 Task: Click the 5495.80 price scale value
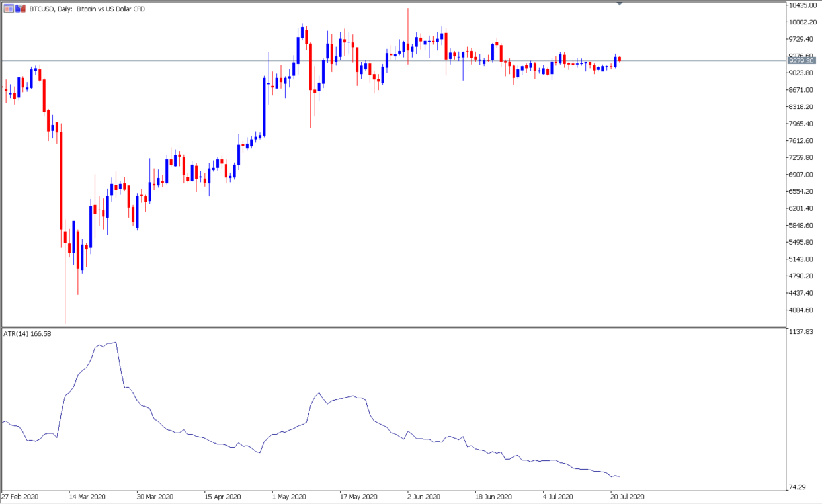pos(801,242)
